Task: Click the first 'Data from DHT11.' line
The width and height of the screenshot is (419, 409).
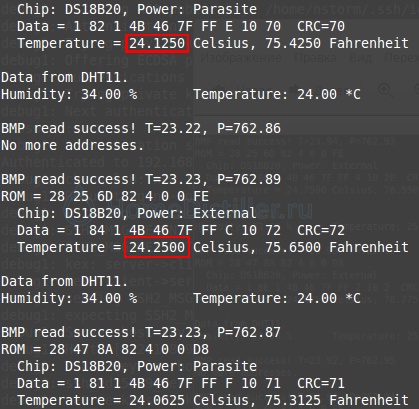Action: click(x=65, y=77)
